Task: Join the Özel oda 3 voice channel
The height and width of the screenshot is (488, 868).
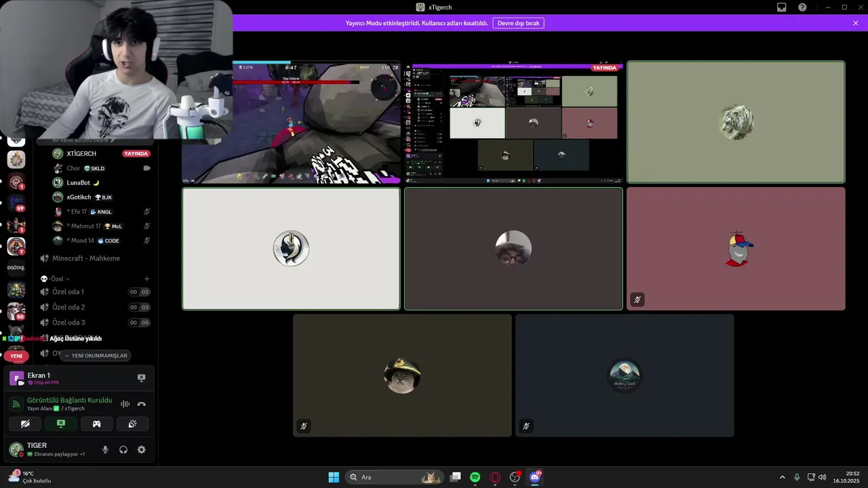Action: (x=95, y=323)
